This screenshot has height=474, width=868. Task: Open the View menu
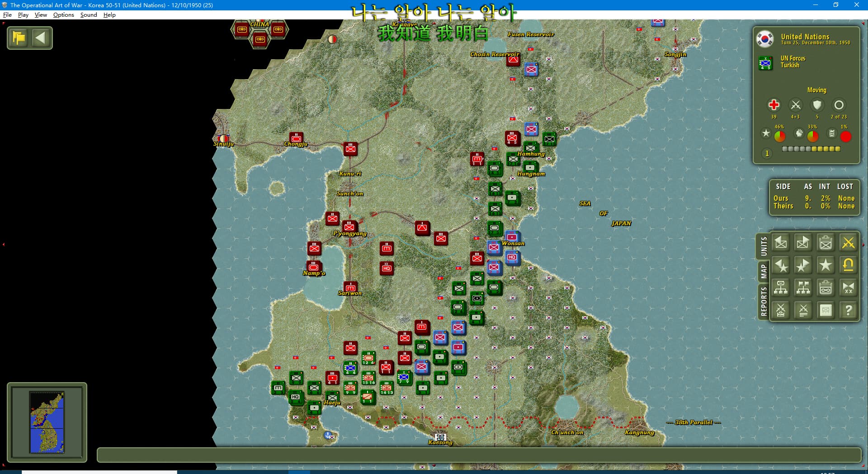tap(41, 15)
